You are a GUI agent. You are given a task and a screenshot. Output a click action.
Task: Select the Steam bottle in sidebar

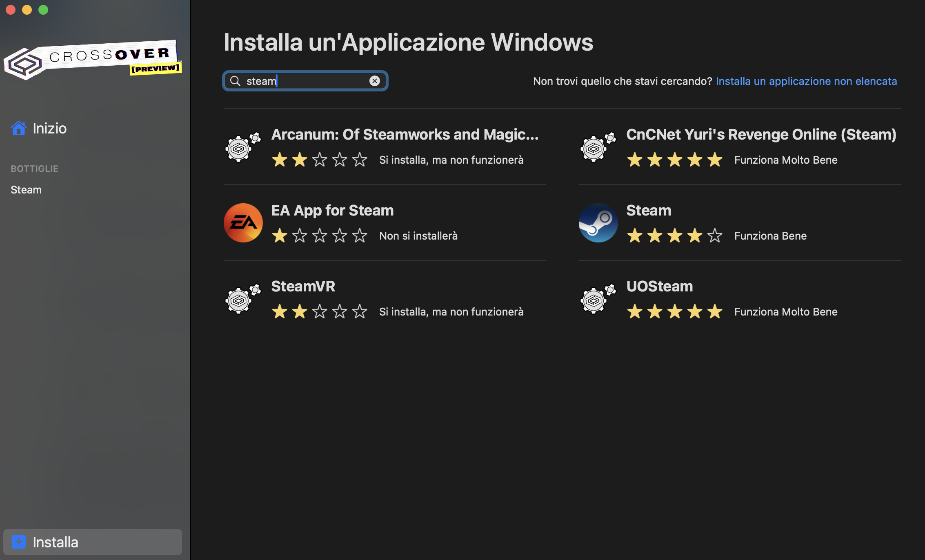click(x=26, y=190)
